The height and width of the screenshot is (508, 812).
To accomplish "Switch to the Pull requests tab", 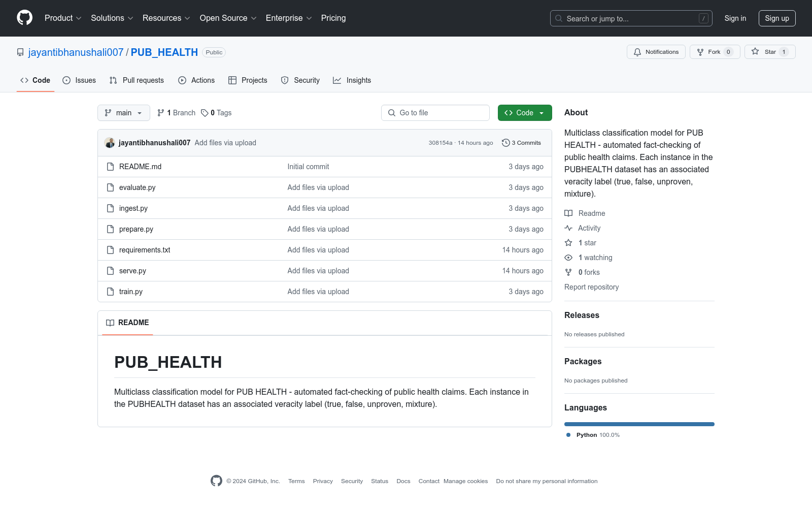I will 137,80.
